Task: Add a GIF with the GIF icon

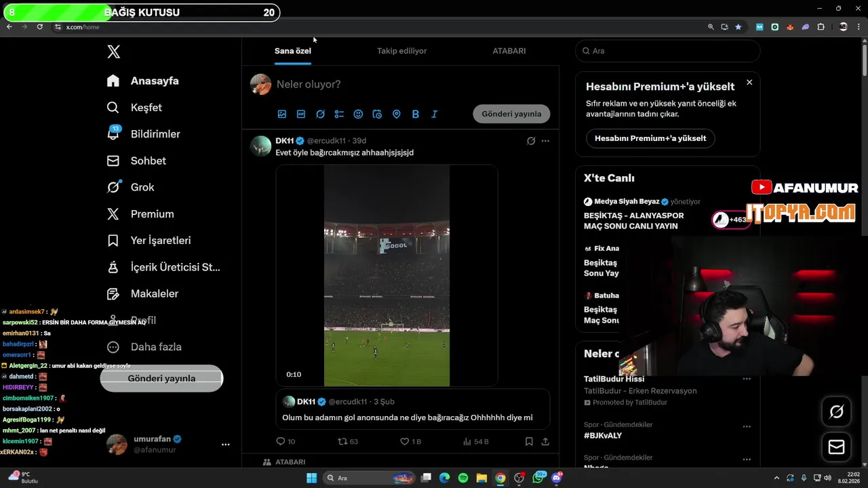Action: point(301,114)
